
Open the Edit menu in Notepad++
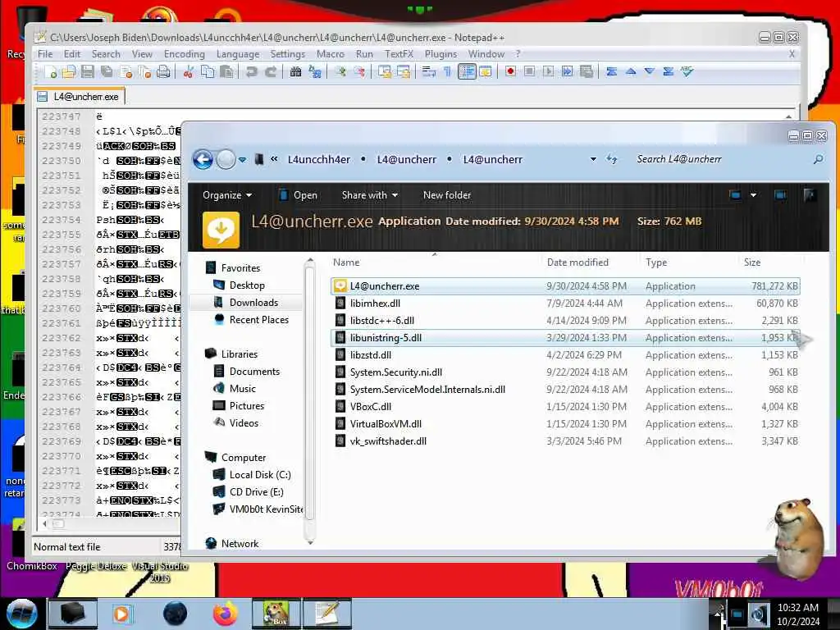pyautogui.click(x=72, y=54)
